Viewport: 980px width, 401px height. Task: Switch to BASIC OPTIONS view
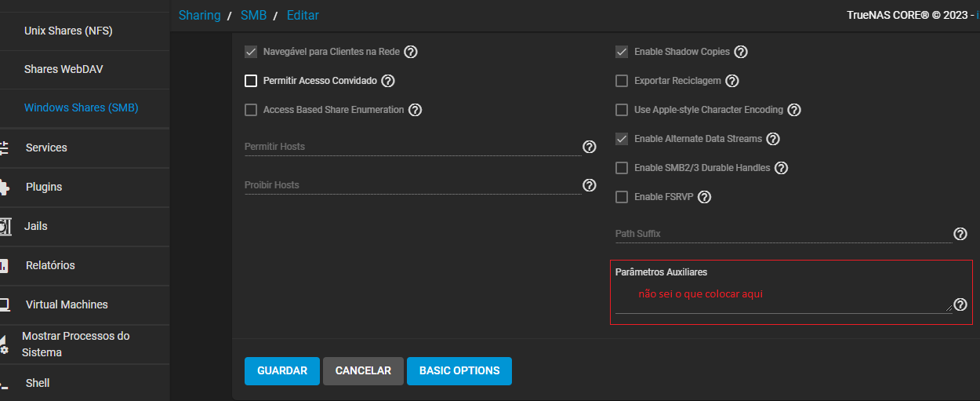(459, 371)
